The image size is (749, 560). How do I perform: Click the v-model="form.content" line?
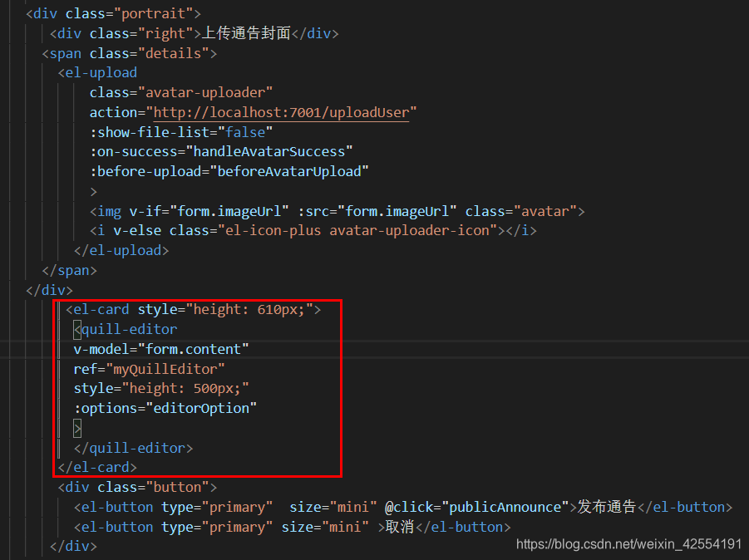pos(161,350)
